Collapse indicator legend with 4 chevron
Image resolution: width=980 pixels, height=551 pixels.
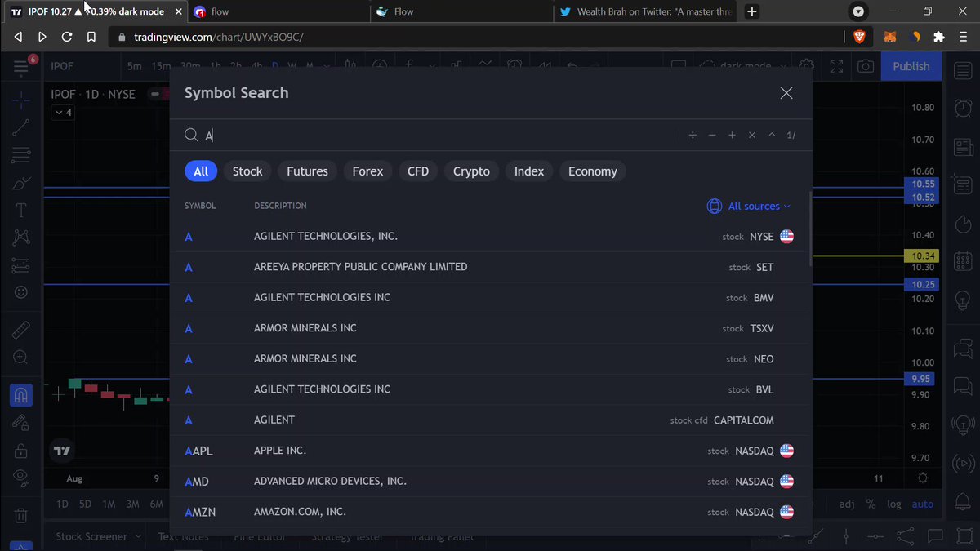click(63, 113)
